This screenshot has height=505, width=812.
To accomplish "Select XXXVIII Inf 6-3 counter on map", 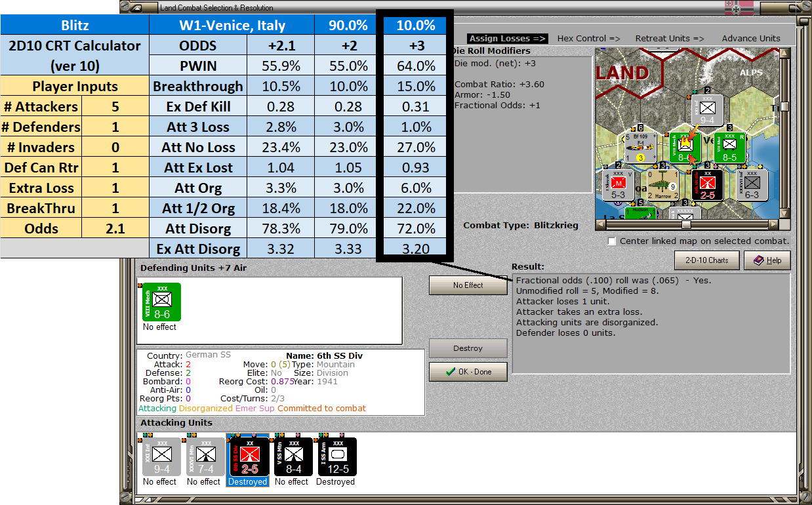I will (752, 185).
